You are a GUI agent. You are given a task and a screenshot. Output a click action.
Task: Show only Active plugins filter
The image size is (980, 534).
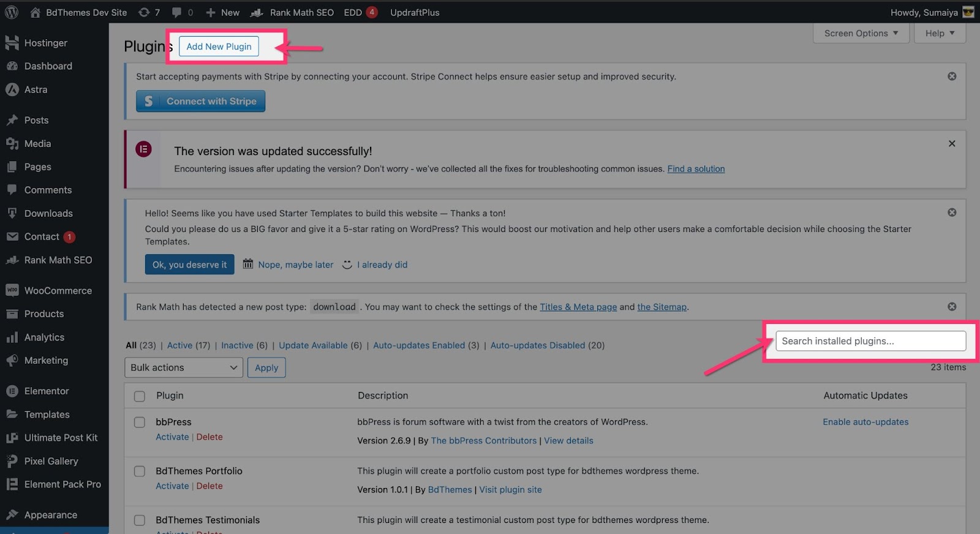click(179, 345)
